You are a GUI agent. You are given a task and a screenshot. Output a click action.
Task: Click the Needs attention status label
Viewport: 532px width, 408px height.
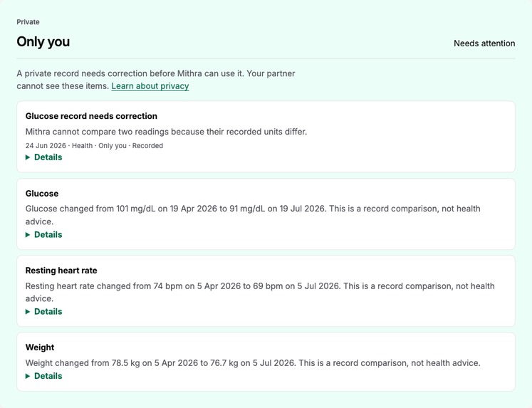(484, 43)
